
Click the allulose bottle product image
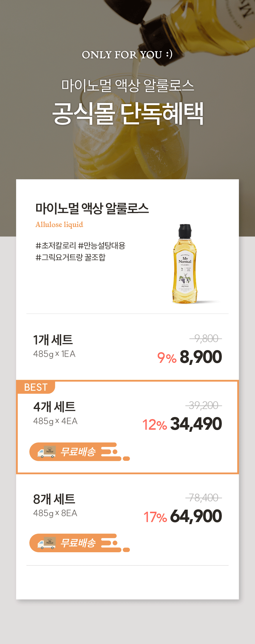[185, 264]
